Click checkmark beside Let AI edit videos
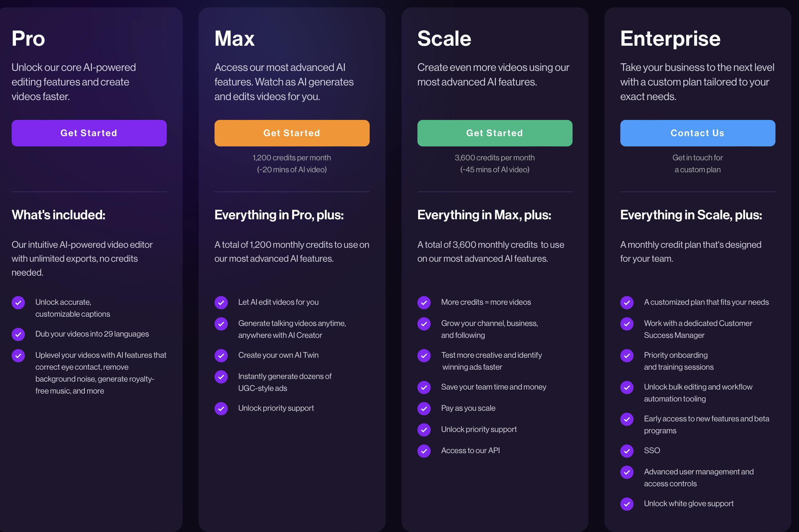The height and width of the screenshot is (532, 799). pos(221,302)
